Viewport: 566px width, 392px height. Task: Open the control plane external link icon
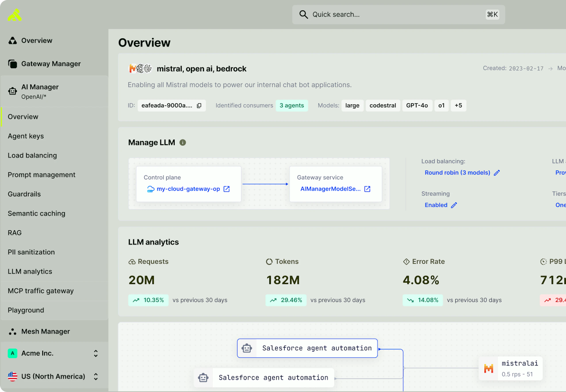pos(226,189)
